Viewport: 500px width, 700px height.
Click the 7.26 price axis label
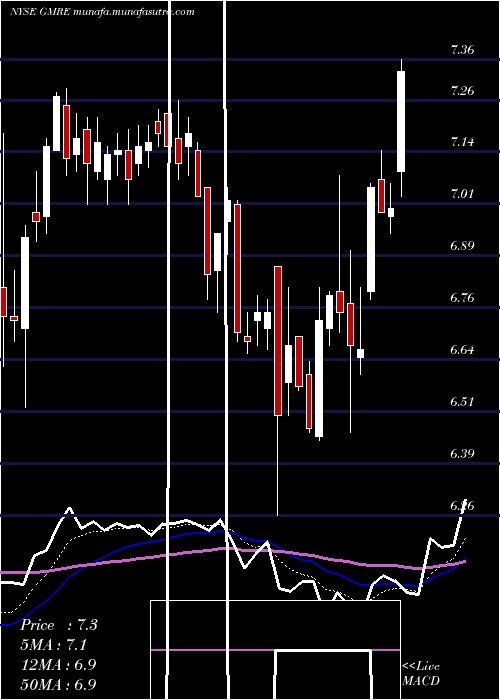tap(462, 91)
